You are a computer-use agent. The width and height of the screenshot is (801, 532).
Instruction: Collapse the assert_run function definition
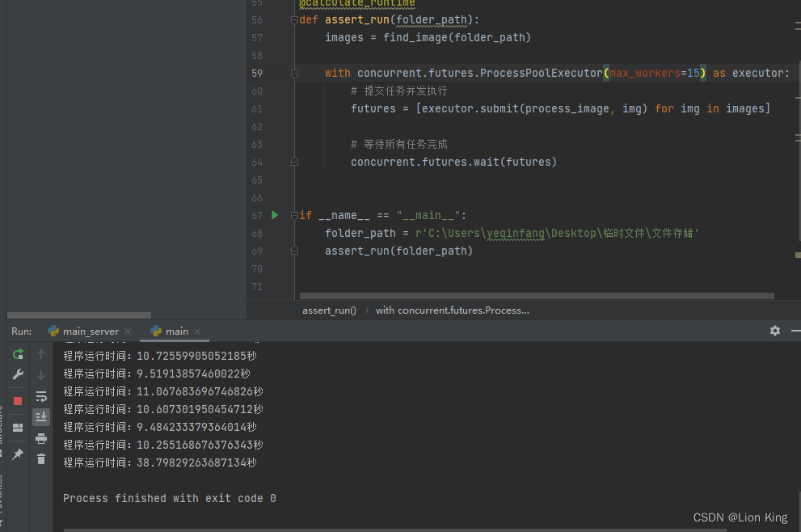(x=293, y=19)
